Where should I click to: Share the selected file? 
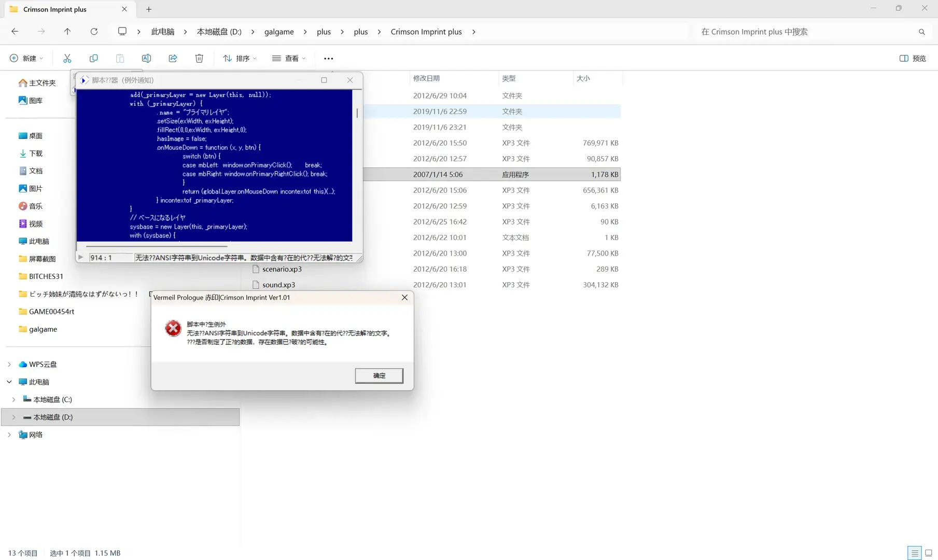coord(173,59)
